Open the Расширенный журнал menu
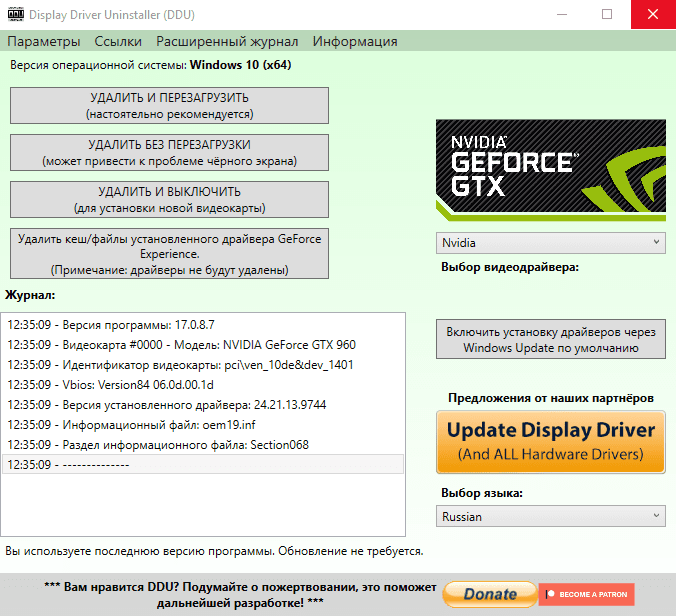 [x=227, y=41]
